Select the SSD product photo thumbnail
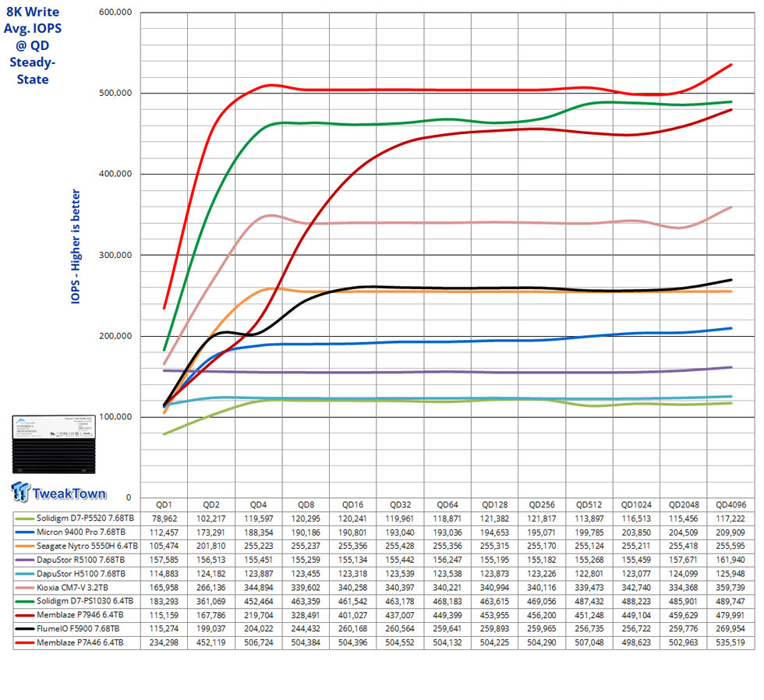Image resolution: width=764 pixels, height=700 pixels. (x=54, y=444)
